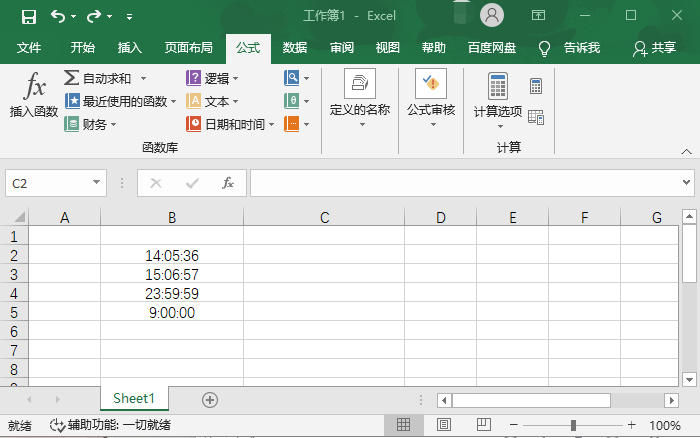Switch to the Data (数据) ribbon tab

294,47
